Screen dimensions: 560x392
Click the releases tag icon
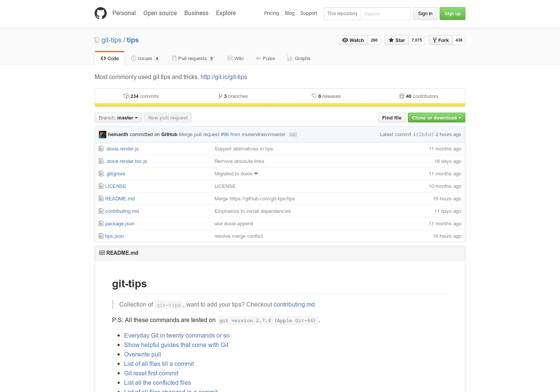[314, 96]
